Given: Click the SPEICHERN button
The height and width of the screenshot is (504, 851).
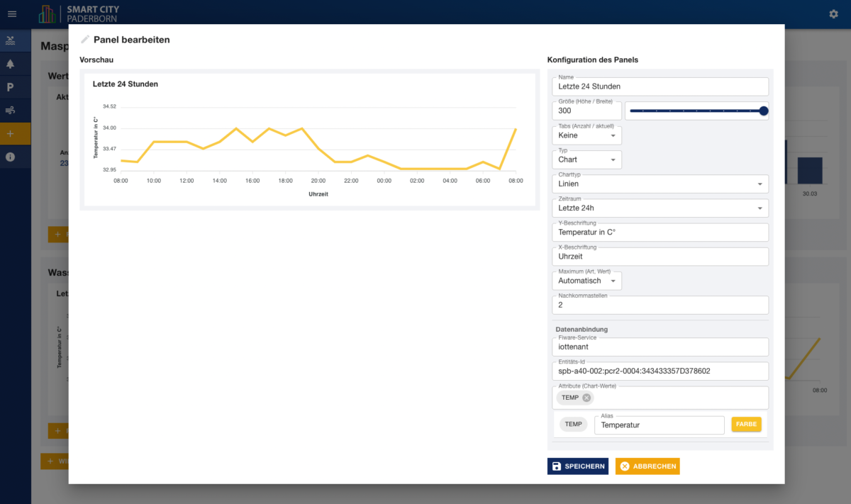Looking at the screenshot, I should (578, 466).
